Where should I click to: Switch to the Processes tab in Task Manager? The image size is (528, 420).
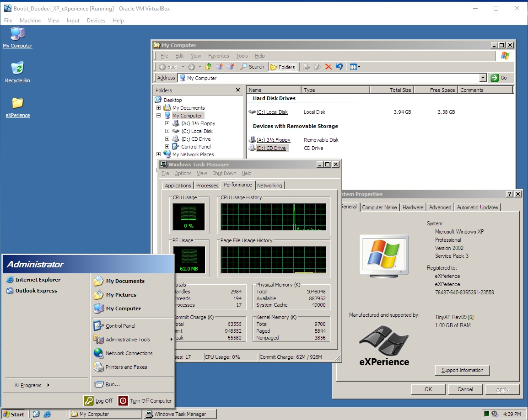tap(207, 186)
